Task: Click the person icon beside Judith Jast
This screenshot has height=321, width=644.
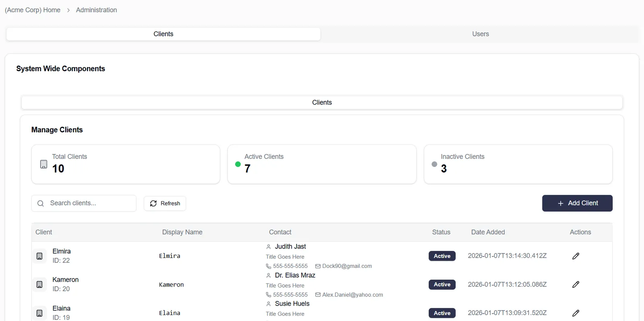Action: (268, 247)
